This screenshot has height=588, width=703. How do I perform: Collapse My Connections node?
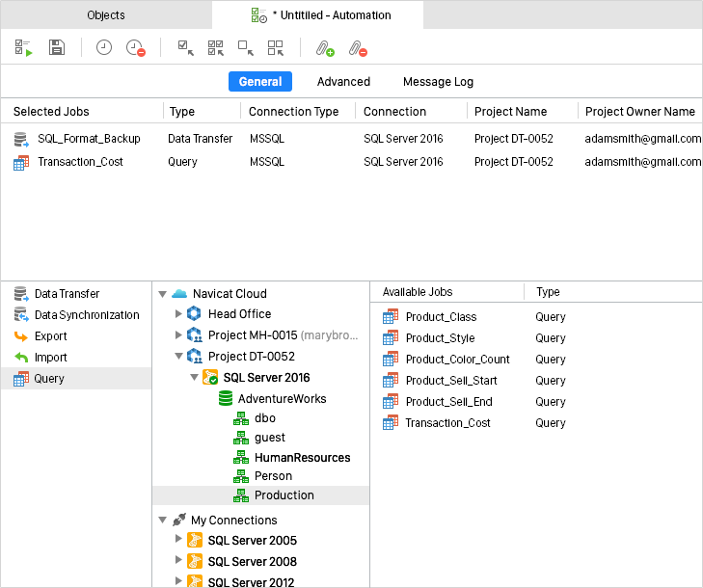[163, 520]
